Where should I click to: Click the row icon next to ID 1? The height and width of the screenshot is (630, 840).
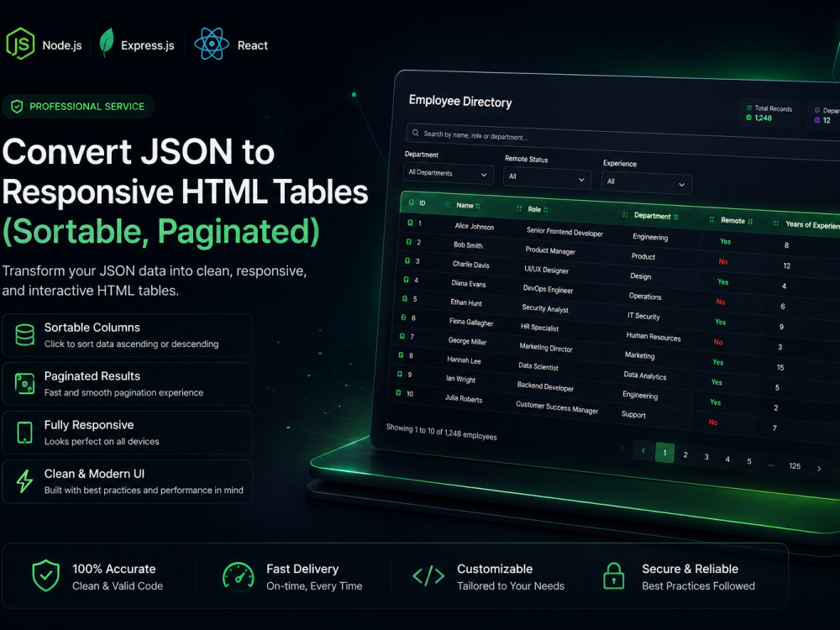[x=411, y=223]
